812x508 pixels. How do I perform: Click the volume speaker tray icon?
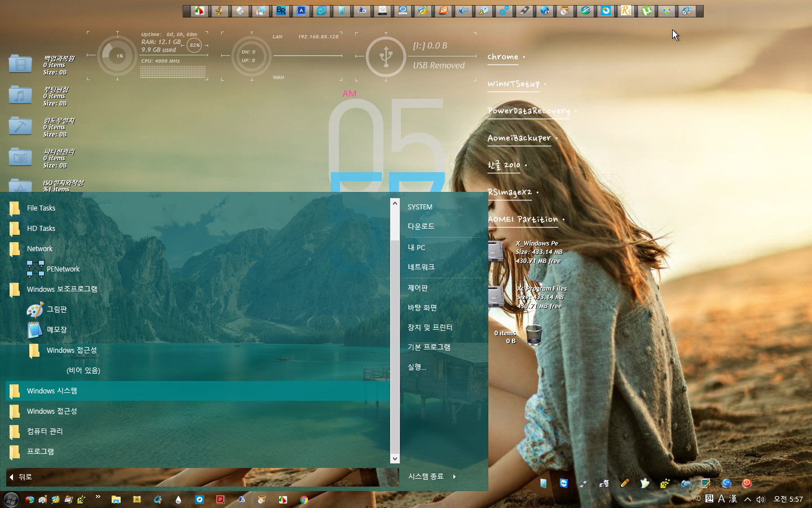761,500
